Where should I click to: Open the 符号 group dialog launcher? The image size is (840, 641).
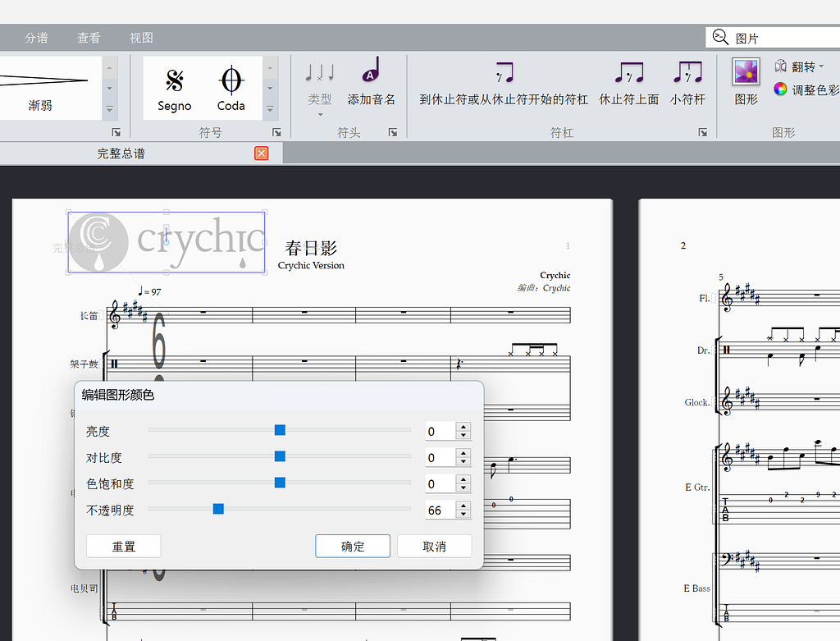(x=276, y=131)
